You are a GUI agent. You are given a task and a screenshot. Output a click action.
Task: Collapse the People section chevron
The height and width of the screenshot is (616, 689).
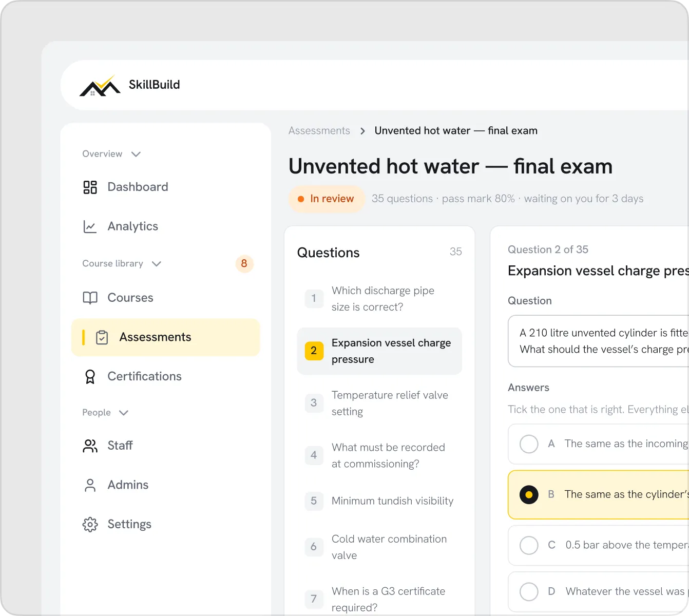(x=124, y=413)
